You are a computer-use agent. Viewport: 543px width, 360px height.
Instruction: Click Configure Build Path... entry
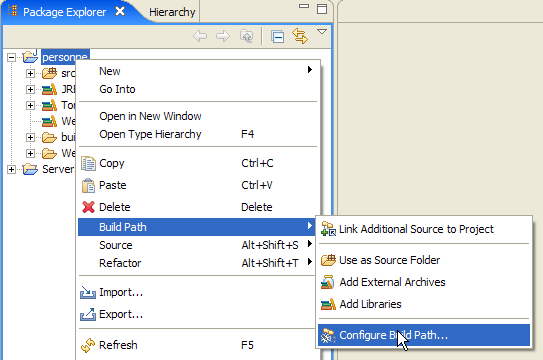tap(424, 335)
